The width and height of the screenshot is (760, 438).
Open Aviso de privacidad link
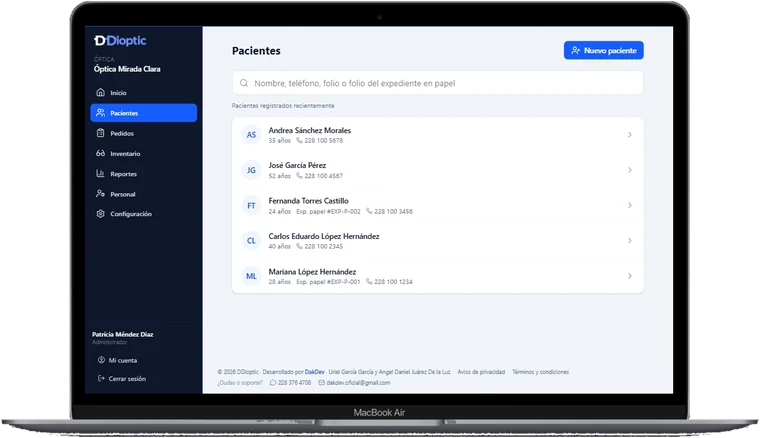[481, 372]
